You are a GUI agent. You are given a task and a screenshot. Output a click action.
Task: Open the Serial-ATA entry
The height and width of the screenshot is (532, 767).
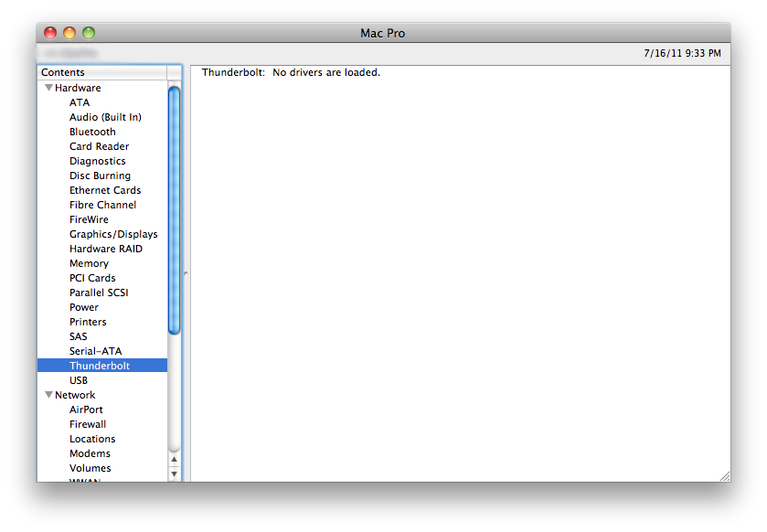(x=95, y=351)
